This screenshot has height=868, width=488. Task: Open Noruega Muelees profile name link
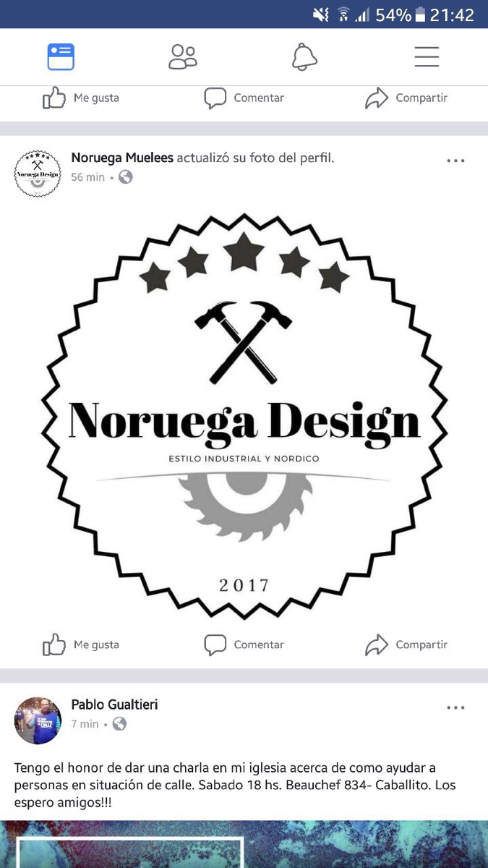coord(122,158)
